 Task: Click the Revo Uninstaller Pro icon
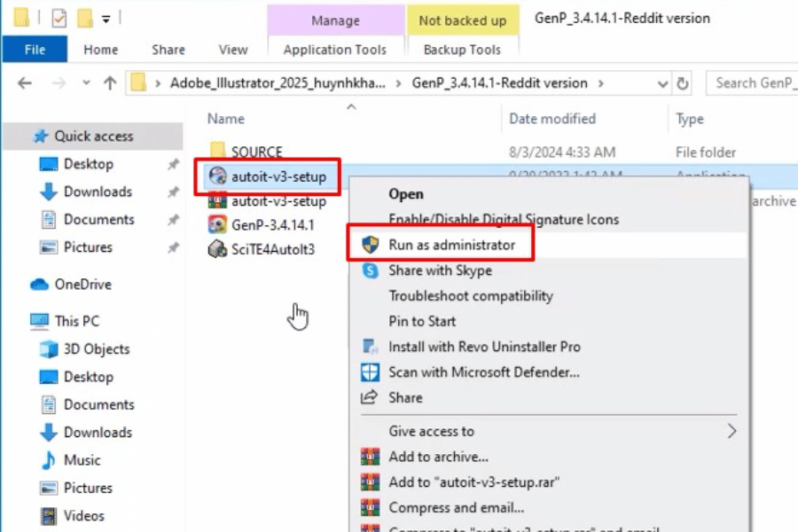tap(371, 347)
